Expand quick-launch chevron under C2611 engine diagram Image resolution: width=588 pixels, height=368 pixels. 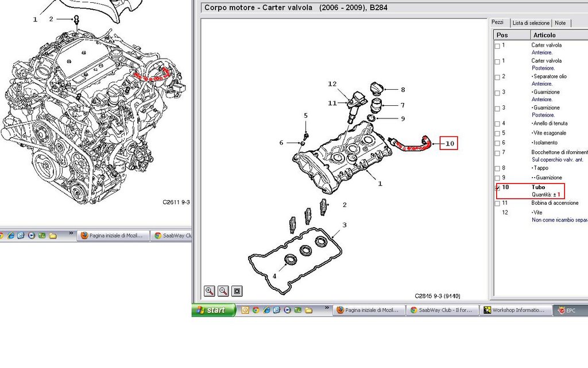(x=71, y=233)
